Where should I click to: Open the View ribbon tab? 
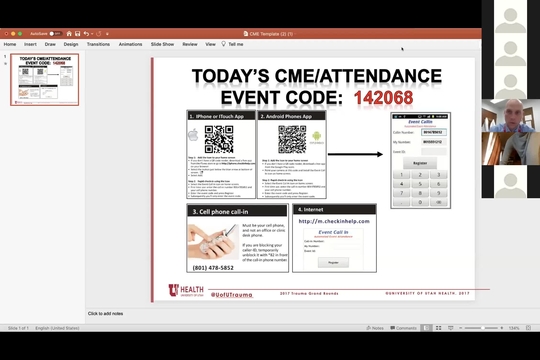(210, 44)
